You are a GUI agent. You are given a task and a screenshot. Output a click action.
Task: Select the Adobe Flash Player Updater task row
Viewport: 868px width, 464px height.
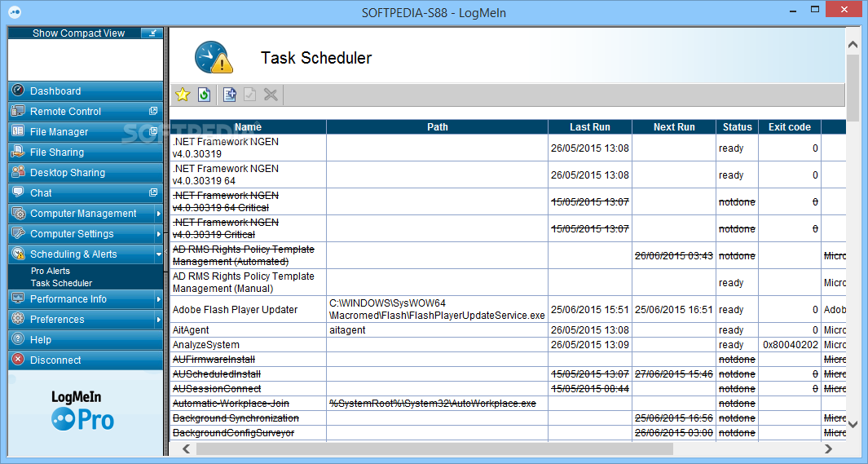tap(508, 309)
